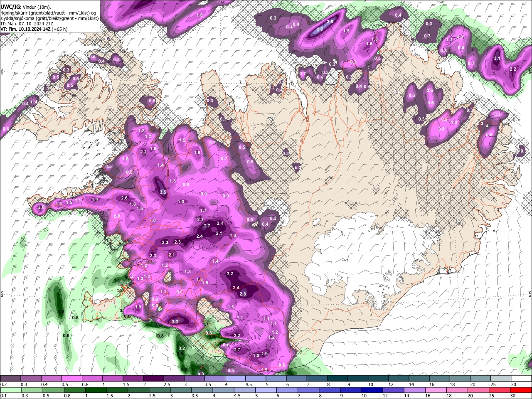This screenshot has width=532, height=399.
Task: Pick the snow legend swatch between 0.2 and 0.3
Action: [10, 379]
